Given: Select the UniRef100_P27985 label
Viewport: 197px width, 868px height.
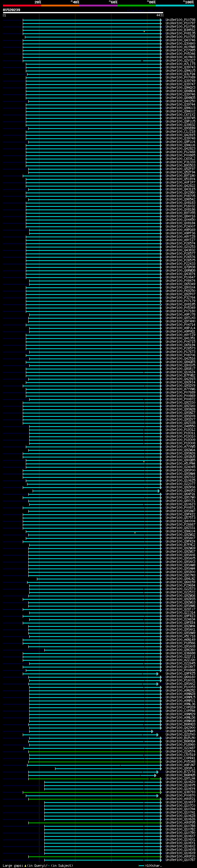Looking at the screenshot, I should click(180, 50).
